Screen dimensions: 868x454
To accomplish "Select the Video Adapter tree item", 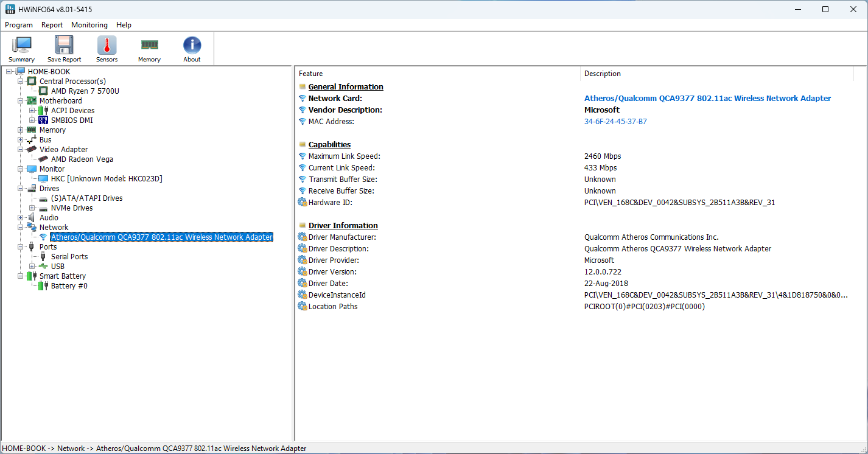I will [63, 150].
